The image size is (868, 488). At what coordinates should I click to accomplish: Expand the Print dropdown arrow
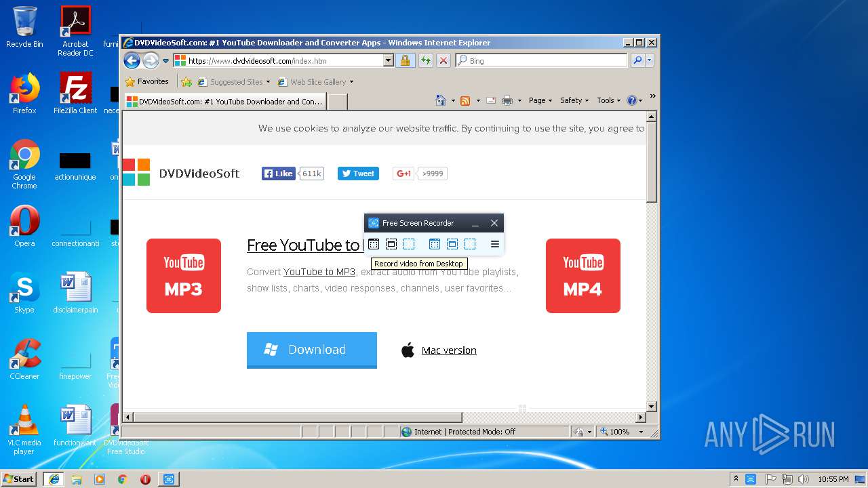520,100
